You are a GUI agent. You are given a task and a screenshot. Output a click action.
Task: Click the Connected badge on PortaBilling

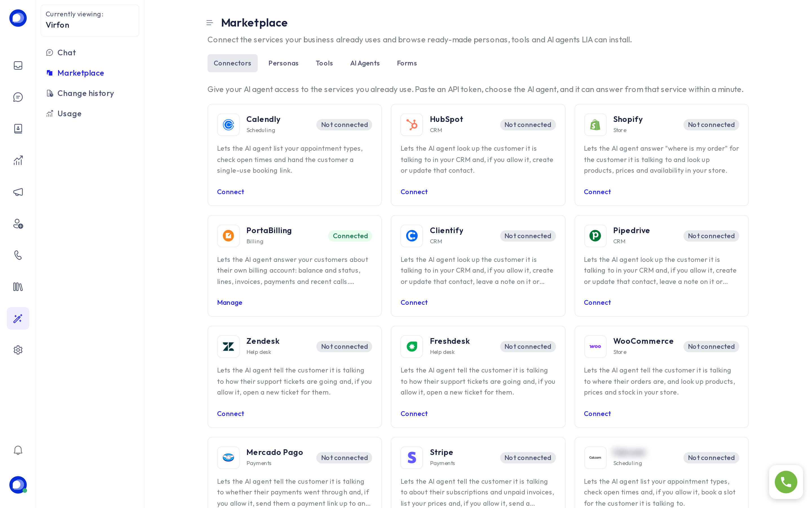(x=350, y=236)
